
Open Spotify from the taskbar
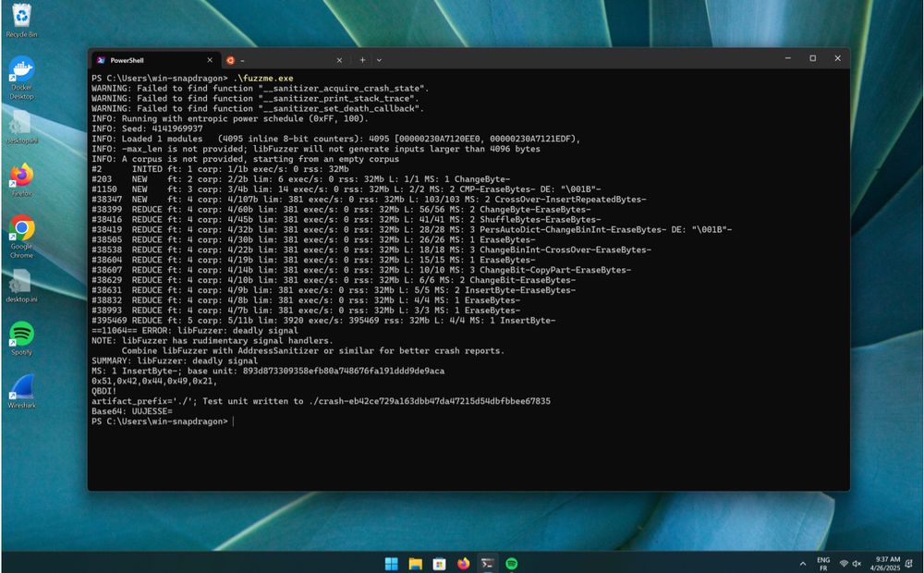pyautogui.click(x=512, y=564)
